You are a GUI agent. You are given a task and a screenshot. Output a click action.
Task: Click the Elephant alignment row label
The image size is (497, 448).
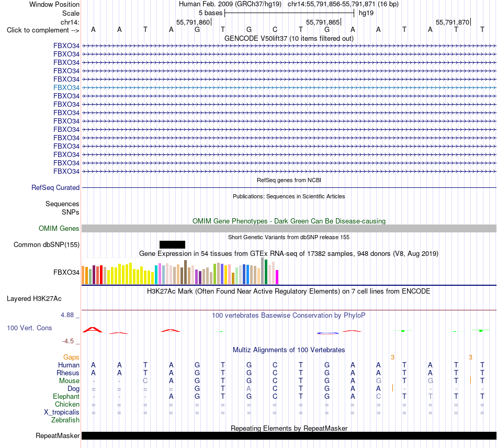pos(66,397)
